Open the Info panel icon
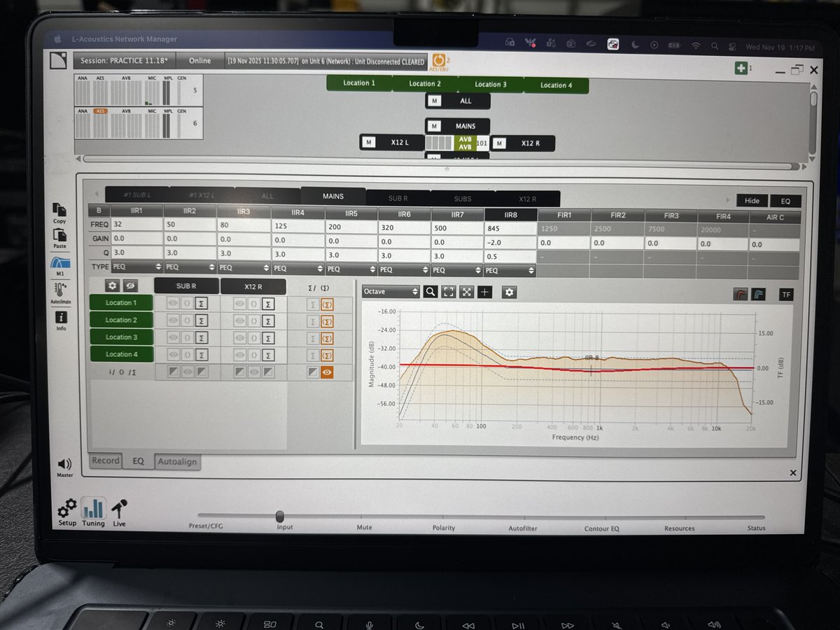The height and width of the screenshot is (630, 840). pos(61,317)
